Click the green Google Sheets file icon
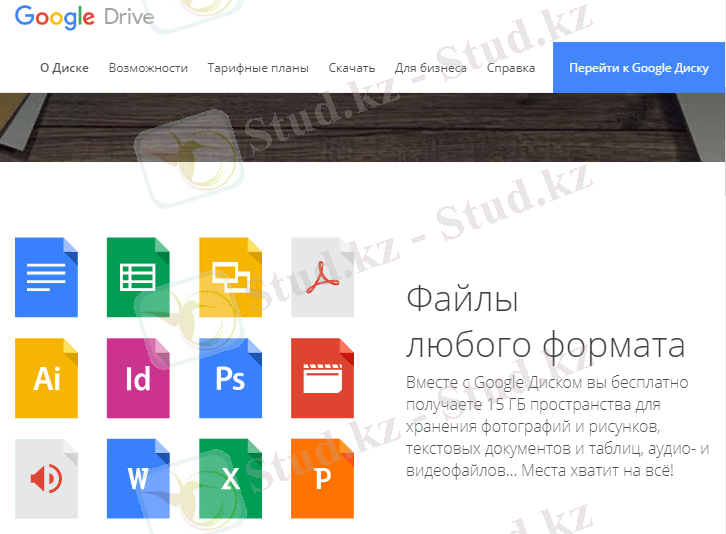Screen dimensions: 726x534 point(138,277)
